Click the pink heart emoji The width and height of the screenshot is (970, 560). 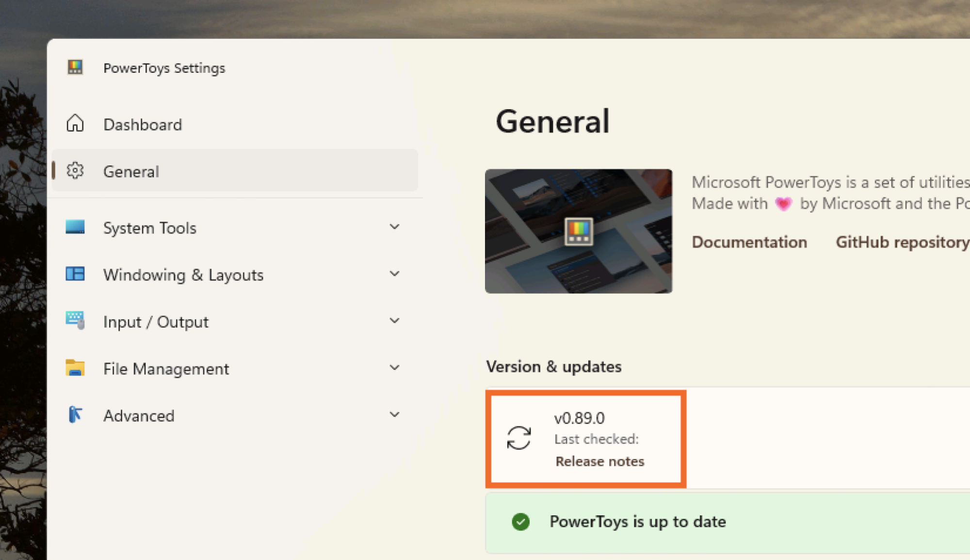point(783,204)
